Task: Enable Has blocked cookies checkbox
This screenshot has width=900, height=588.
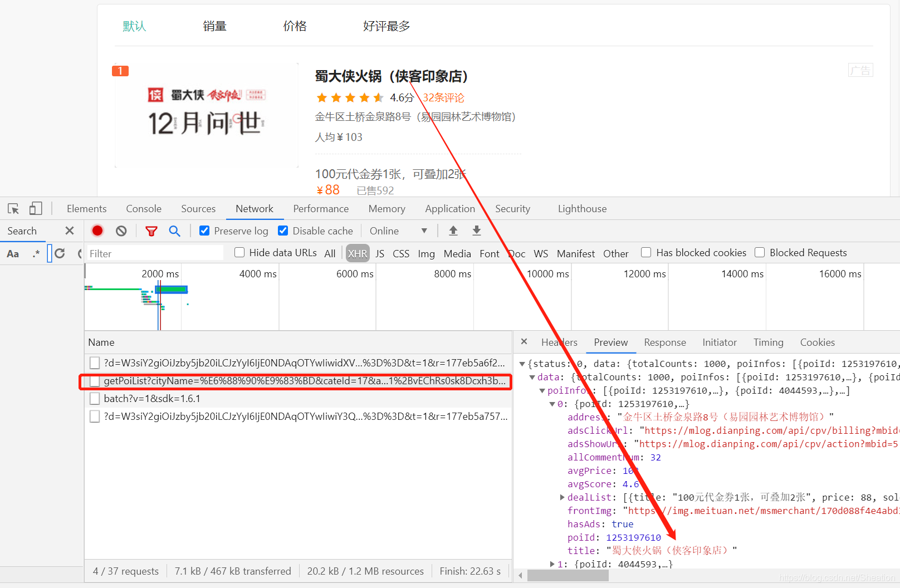Action: (x=646, y=252)
